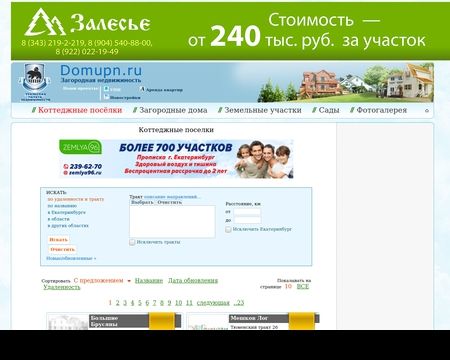Click the Новостройки icon in the header

tap(106, 97)
